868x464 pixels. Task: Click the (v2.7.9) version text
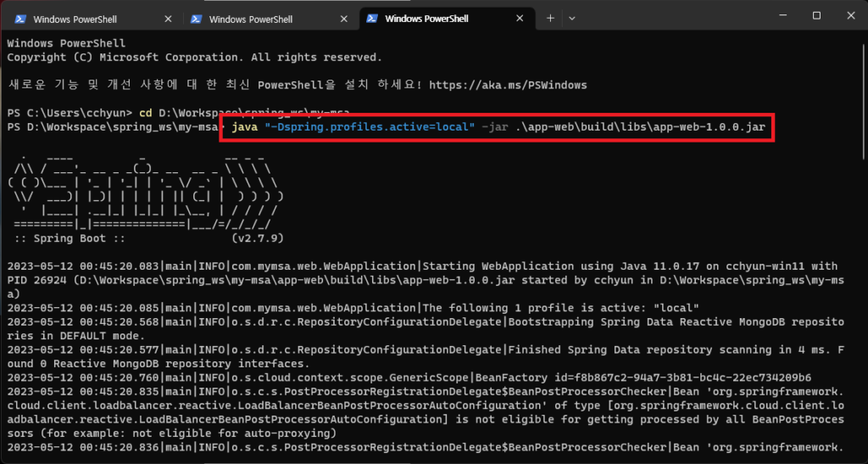pyautogui.click(x=258, y=238)
